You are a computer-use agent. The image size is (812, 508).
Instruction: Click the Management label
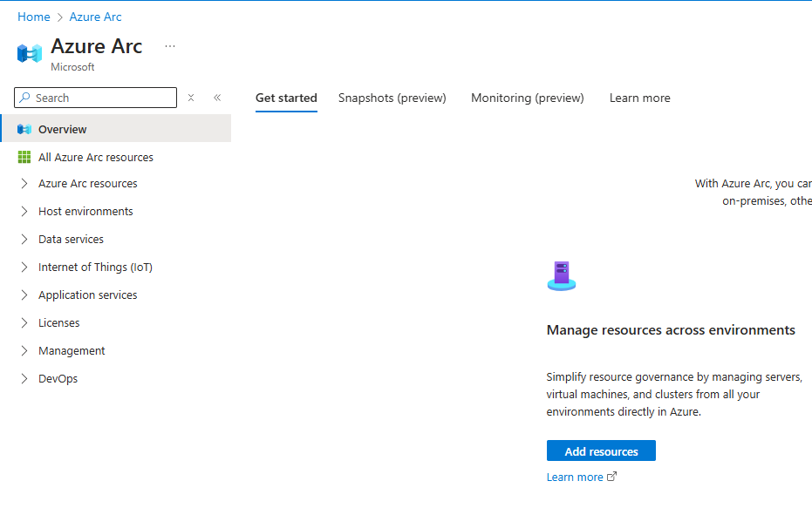(72, 351)
